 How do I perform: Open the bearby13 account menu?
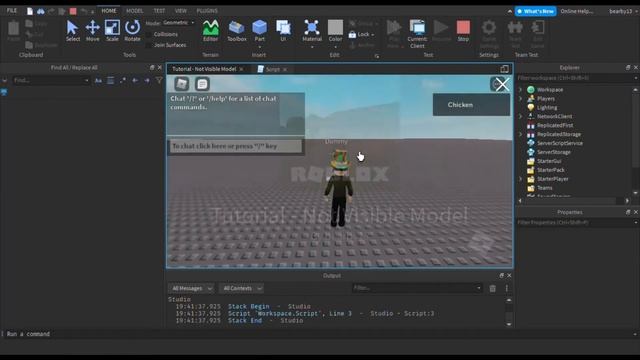point(623,11)
